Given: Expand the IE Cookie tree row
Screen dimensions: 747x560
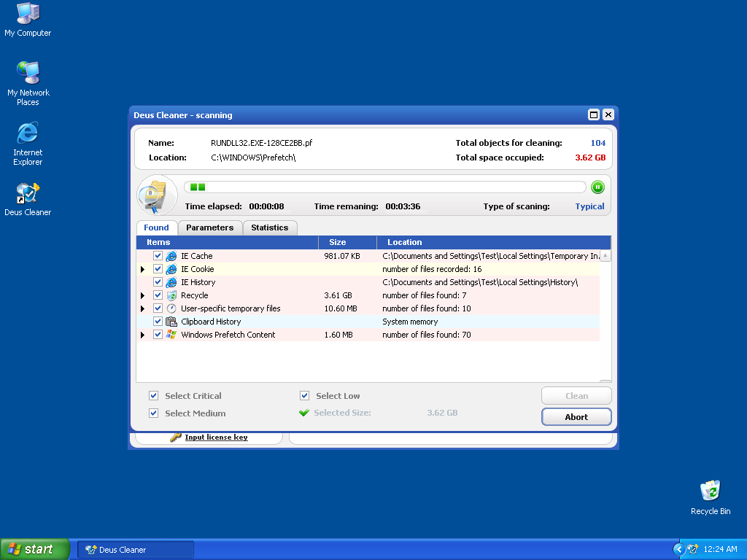Looking at the screenshot, I should click(x=143, y=270).
